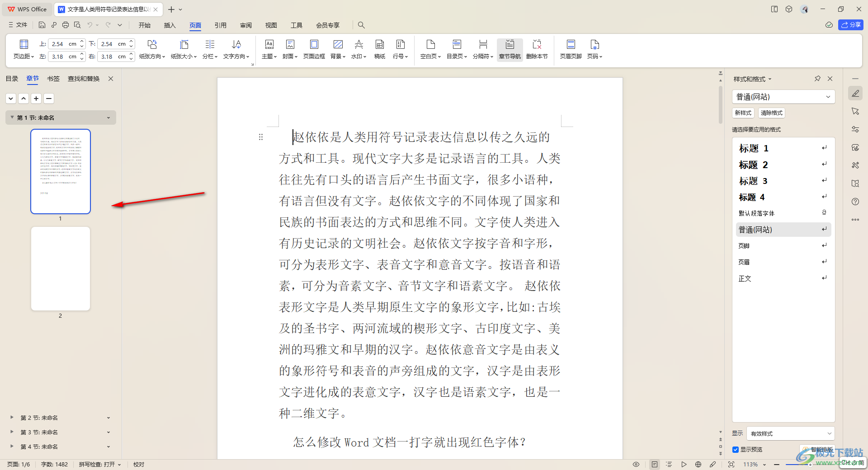Pin the 样式和格式 styles panel
The height and width of the screenshot is (470, 868).
(817, 79)
